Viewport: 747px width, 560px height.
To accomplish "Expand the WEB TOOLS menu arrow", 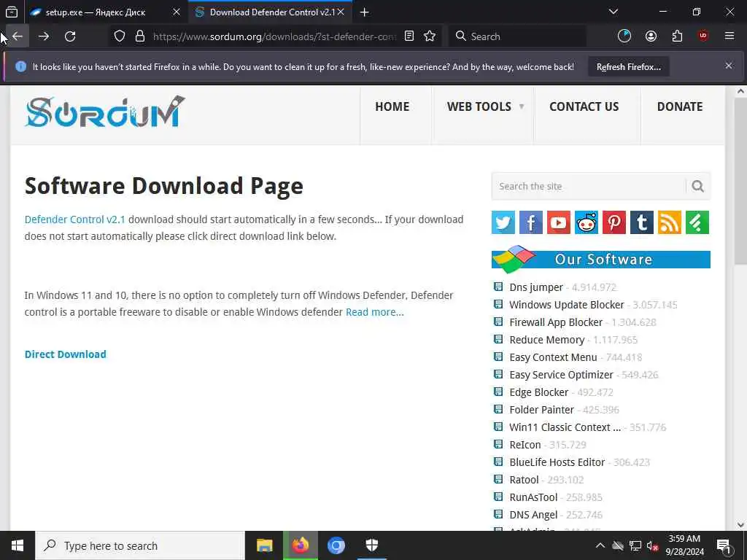I will [522, 106].
